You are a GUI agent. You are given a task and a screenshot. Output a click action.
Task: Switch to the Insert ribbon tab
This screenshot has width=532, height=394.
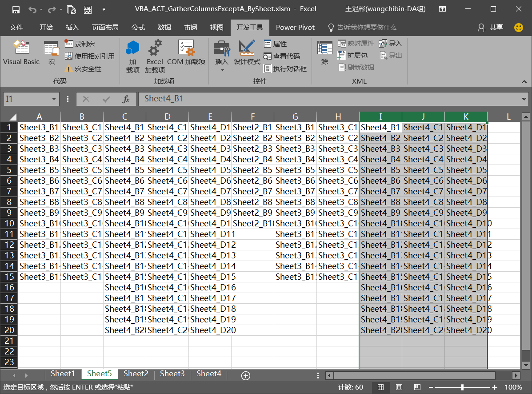tap(72, 28)
